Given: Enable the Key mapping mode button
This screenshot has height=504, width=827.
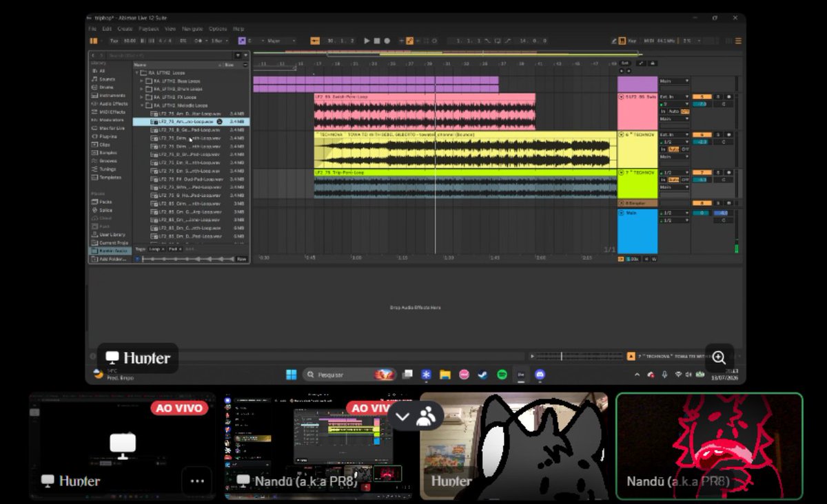Looking at the screenshot, I should [x=632, y=41].
